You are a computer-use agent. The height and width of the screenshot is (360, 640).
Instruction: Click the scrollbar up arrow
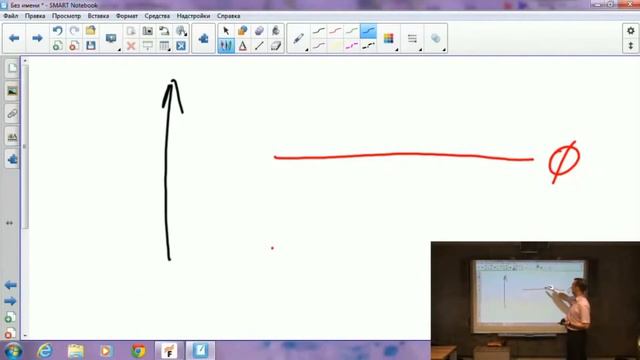(x=25, y=61)
